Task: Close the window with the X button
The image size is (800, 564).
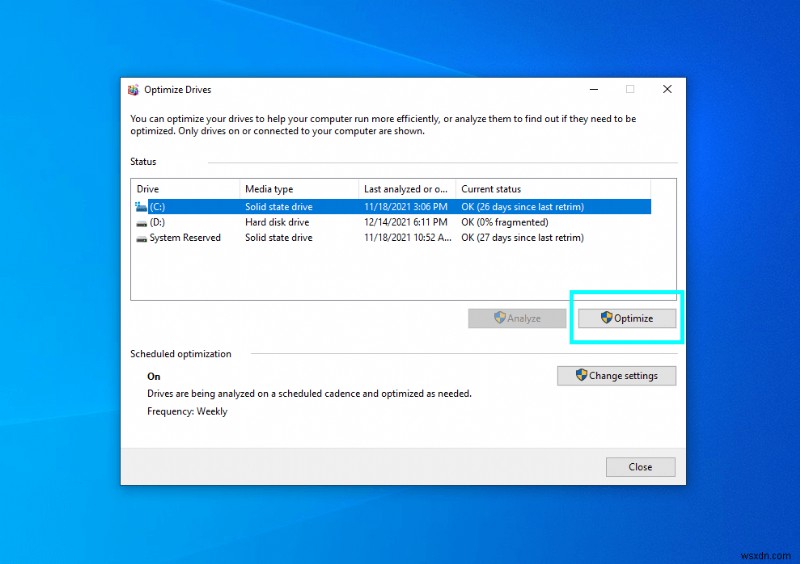Action: pyautogui.click(x=667, y=89)
